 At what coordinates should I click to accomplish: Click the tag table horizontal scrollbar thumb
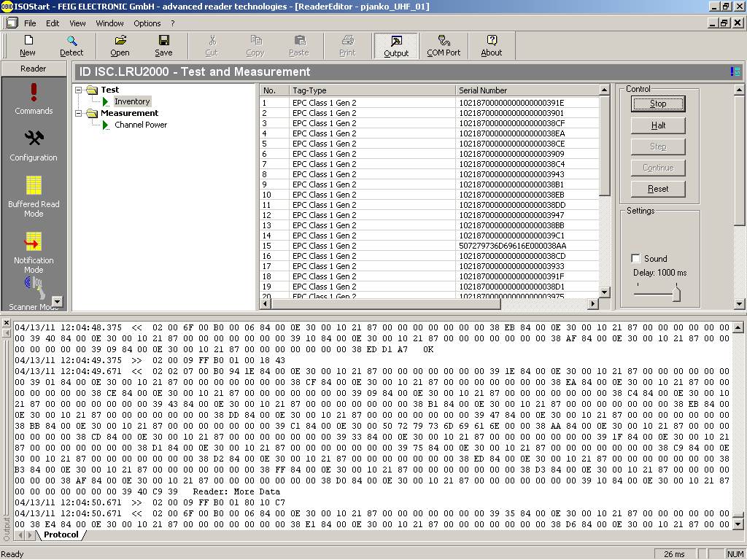point(386,304)
